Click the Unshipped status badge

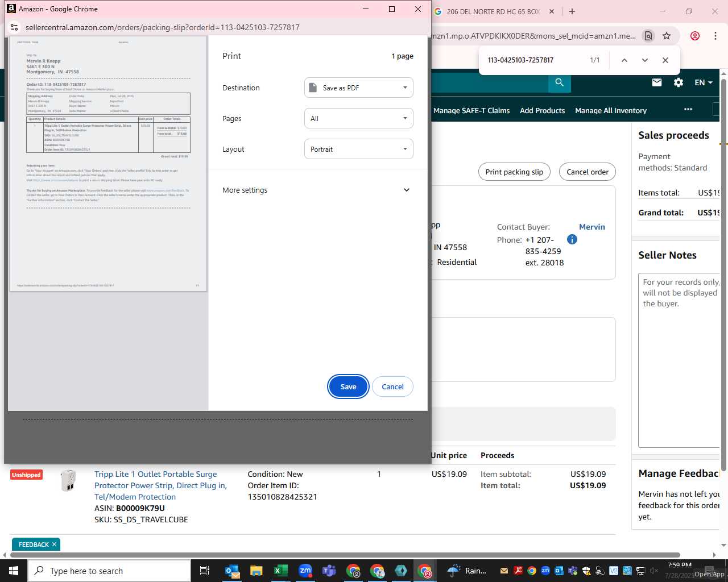(x=26, y=475)
